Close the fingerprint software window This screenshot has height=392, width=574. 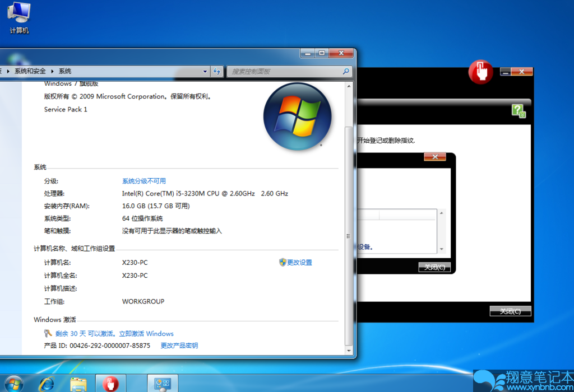[x=522, y=72]
